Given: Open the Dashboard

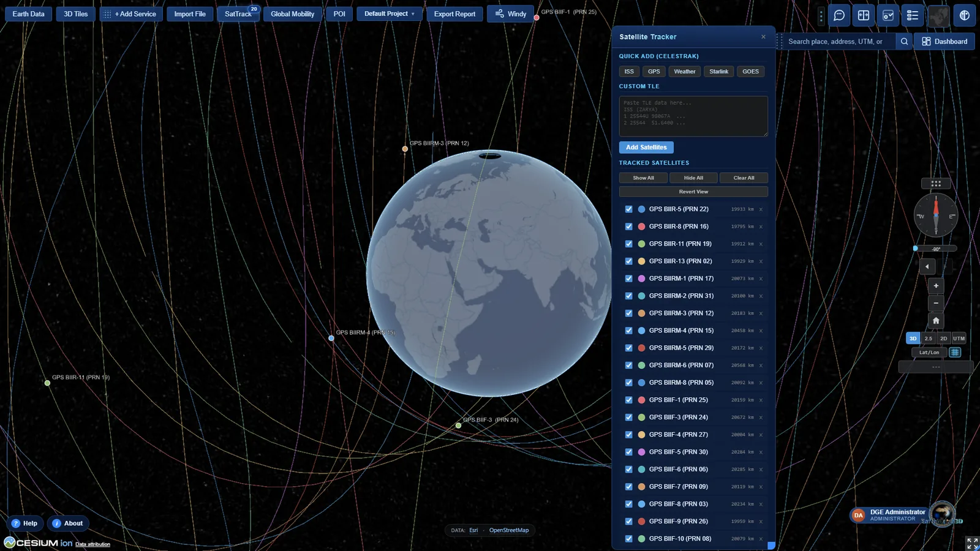Looking at the screenshot, I should pos(944,41).
